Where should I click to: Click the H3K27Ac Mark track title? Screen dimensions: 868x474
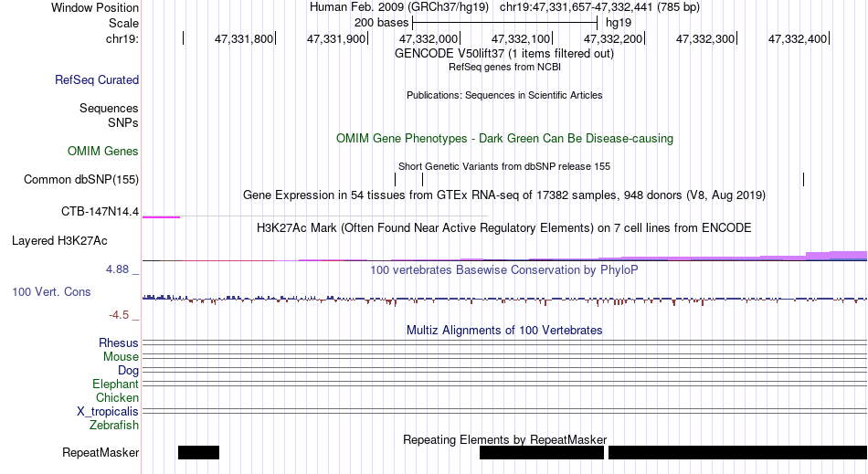[504, 228]
